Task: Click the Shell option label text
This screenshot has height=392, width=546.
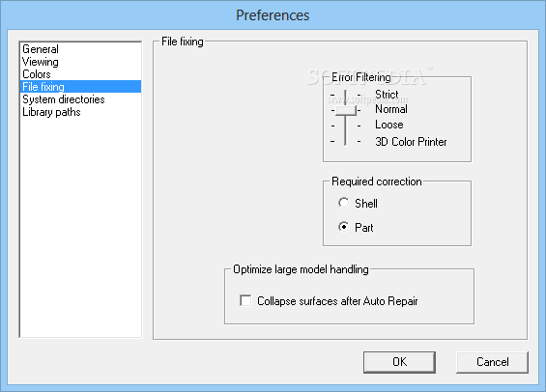Action: point(366,203)
